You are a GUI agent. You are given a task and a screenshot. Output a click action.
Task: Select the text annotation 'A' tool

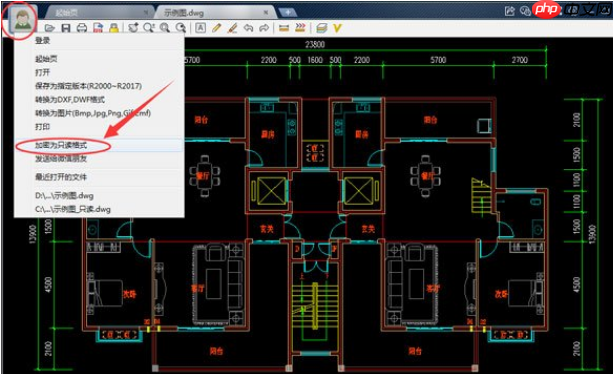coord(200,28)
